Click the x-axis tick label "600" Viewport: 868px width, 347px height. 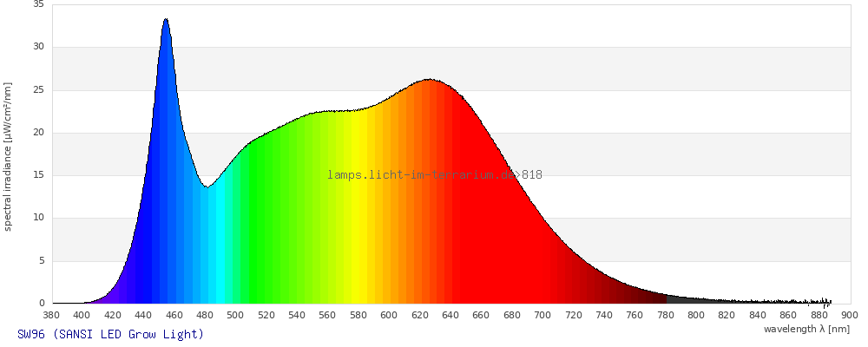[x=389, y=316]
